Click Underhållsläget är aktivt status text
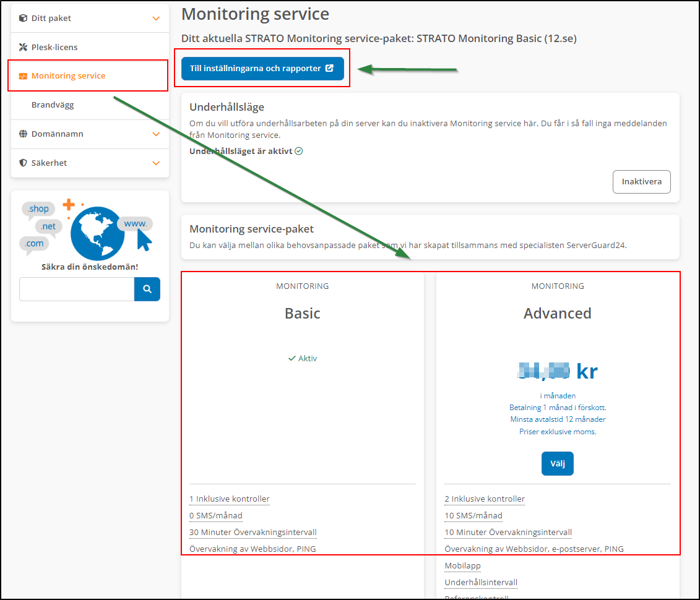Viewport: 700px width, 600px height. (241, 151)
